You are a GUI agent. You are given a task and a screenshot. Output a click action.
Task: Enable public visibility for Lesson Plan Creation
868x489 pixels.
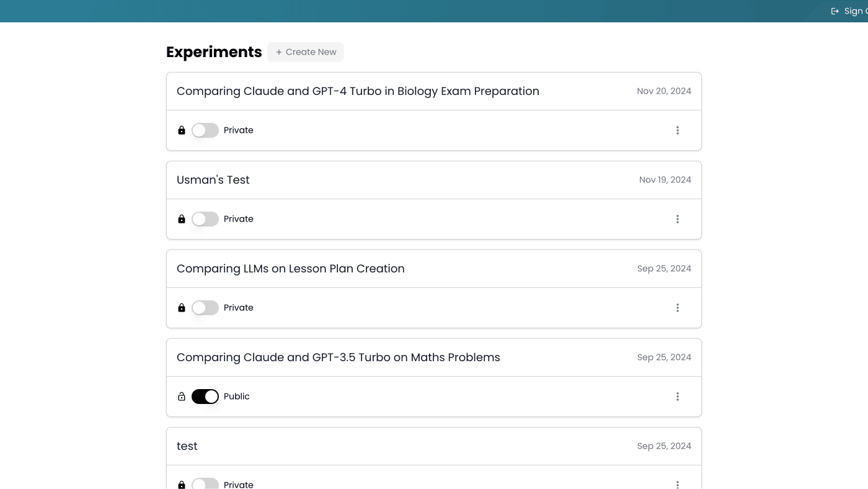tap(205, 308)
